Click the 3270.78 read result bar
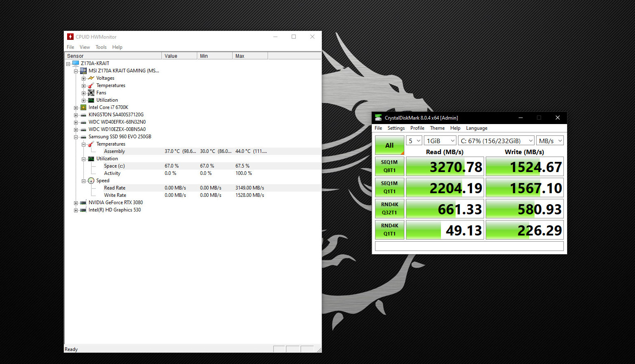 [445, 167]
